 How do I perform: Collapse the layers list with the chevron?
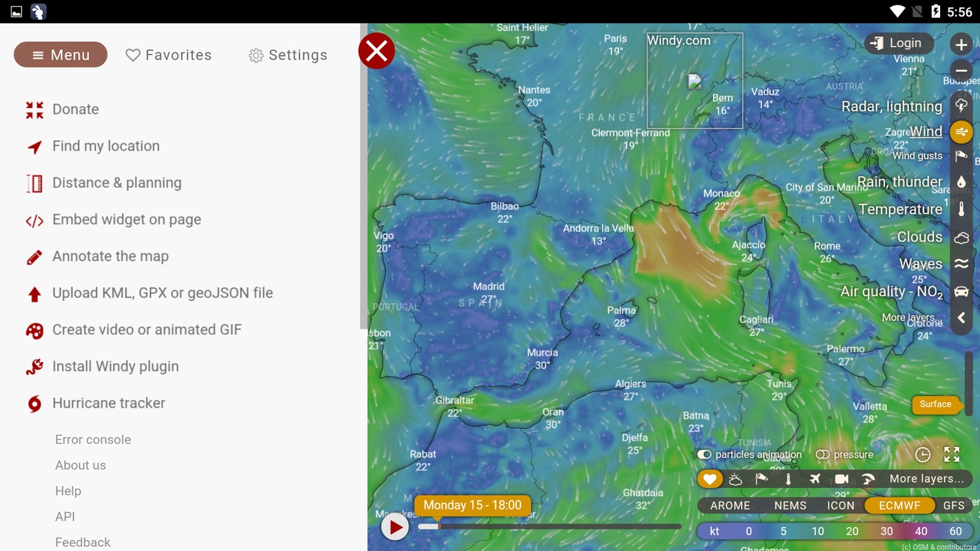tap(961, 318)
